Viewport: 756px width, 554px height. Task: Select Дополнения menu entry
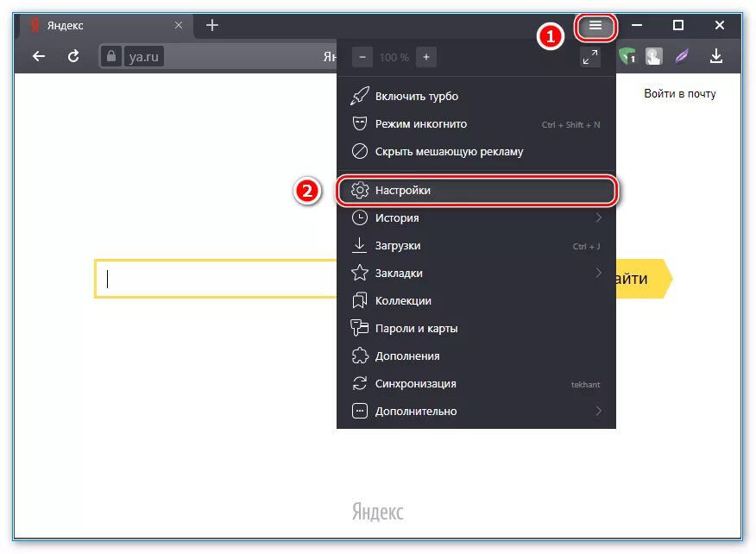click(476, 356)
